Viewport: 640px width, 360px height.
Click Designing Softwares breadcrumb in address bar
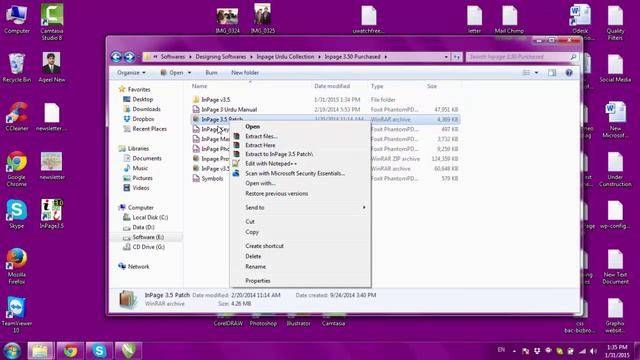220,57
